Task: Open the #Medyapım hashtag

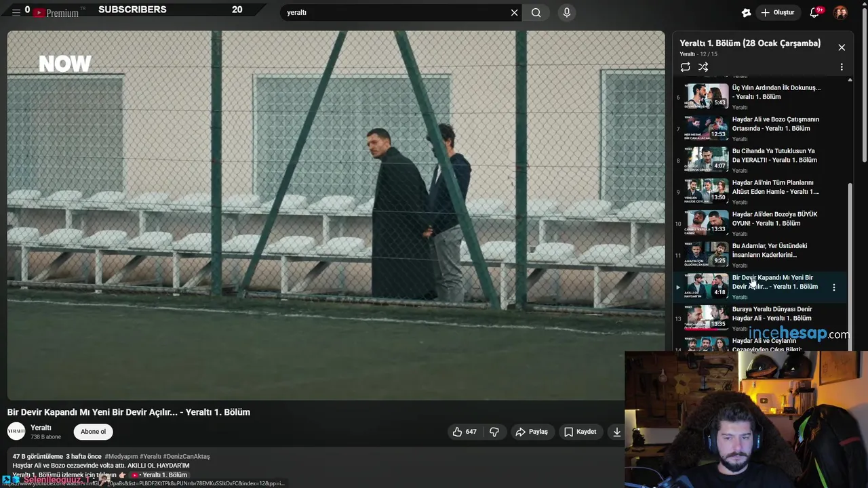Action: (x=121, y=456)
